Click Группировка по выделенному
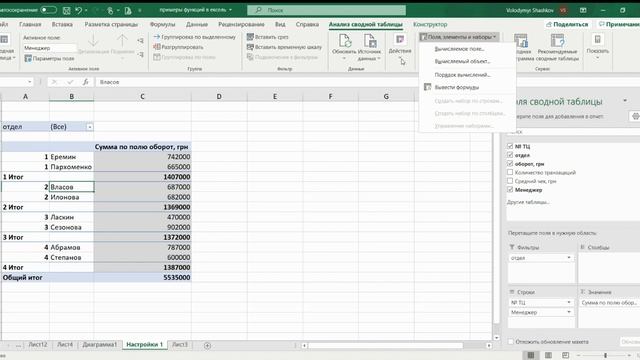Image resolution: width=640 pixels, height=360 pixels. click(195, 37)
